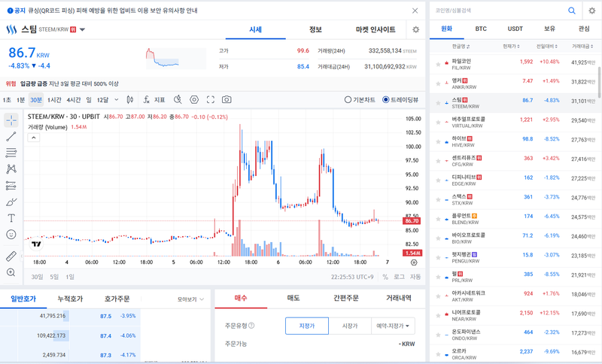Open the 모아보기 dropdown

(191, 299)
